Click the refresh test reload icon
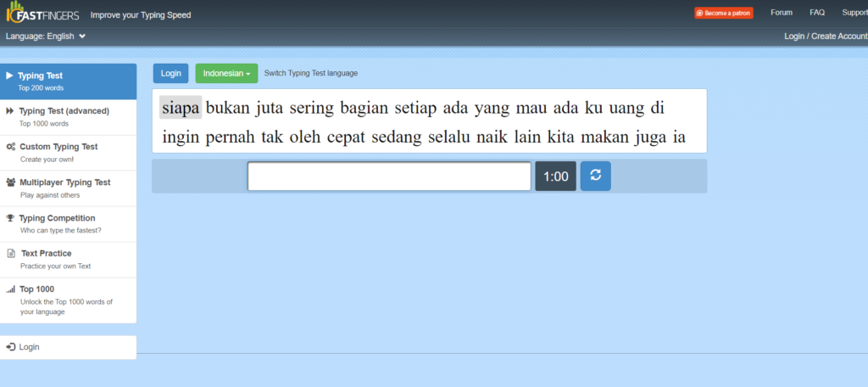Viewport: 868px width, 387px height. coord(595,176)
